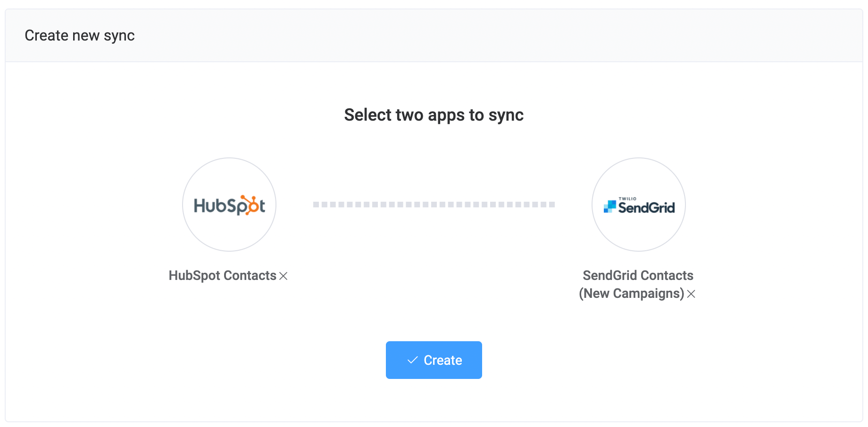
Task: Click the word 'SendGrid' in right label
Action: tap(610, 275)
